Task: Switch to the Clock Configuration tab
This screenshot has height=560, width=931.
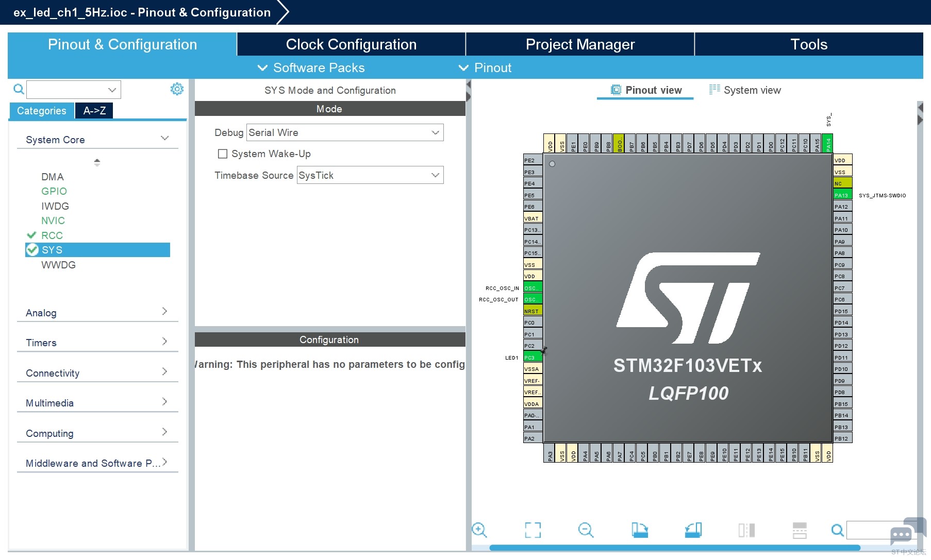Action: [x=351, y=44]
